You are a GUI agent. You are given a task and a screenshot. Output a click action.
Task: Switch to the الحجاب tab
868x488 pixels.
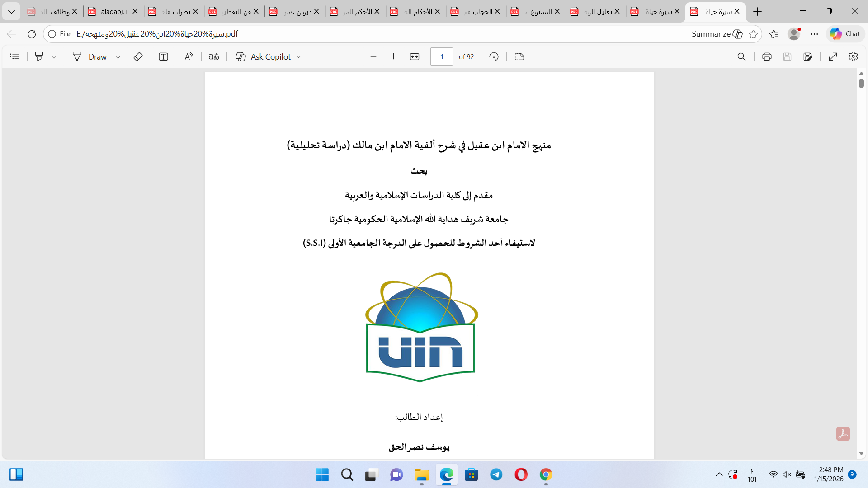[x=476, y=12]
